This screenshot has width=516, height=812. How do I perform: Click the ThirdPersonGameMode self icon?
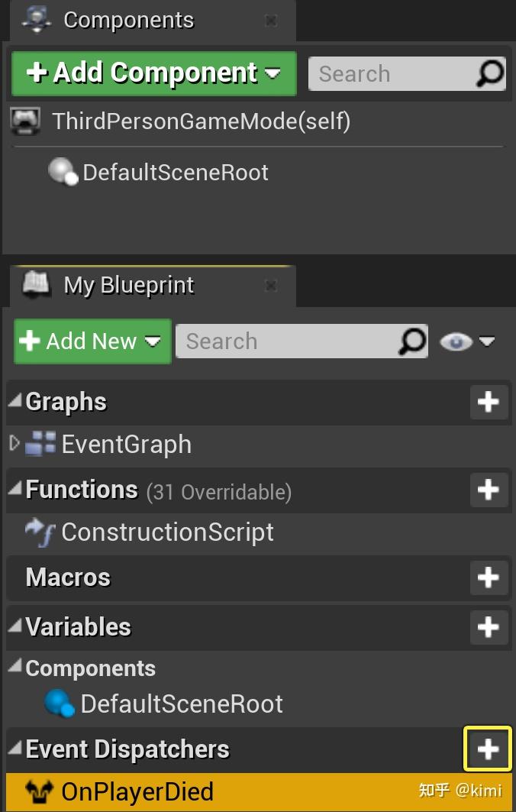pos(26,121)
